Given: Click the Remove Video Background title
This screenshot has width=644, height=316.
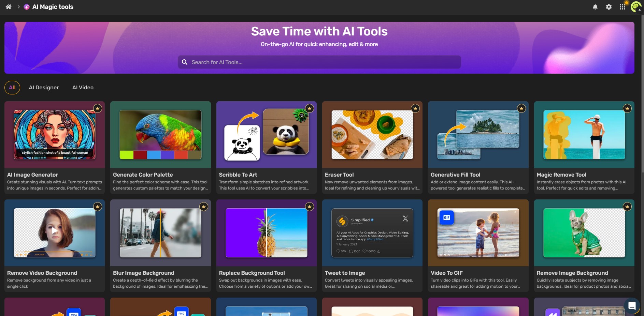Looking at the screenshot, I should (x=42, y=273).
